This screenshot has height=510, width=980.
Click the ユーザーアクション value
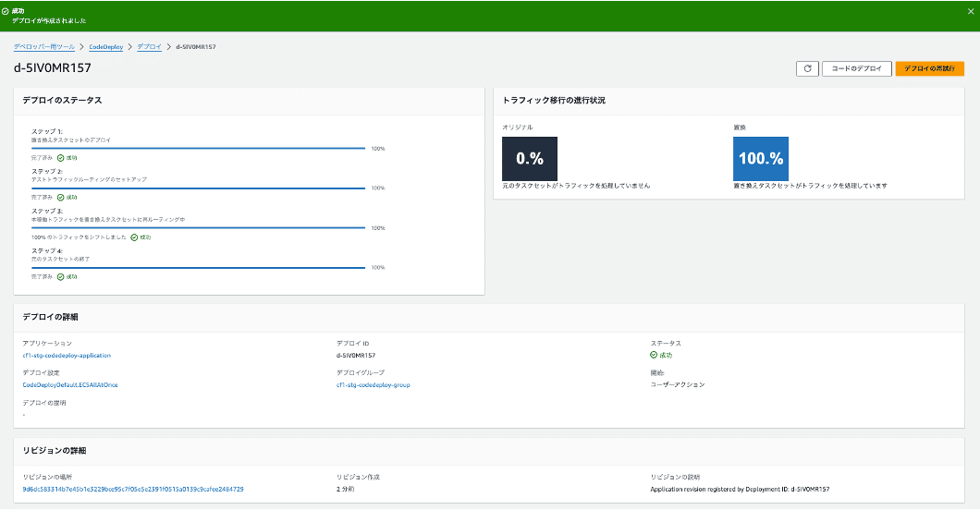[x=678, y=384]
